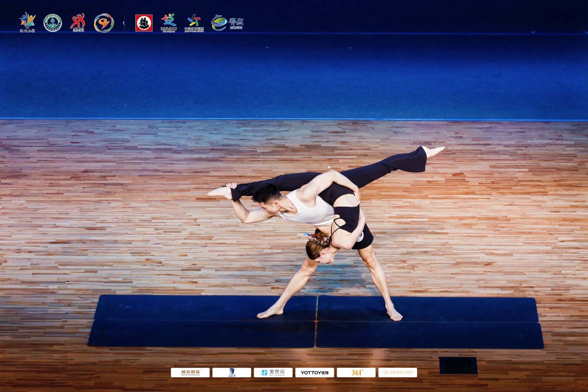The height and width of the screenshot is (392, 588).
Task: Click the competitor number tag on the shorts
Action: [361, 237]
